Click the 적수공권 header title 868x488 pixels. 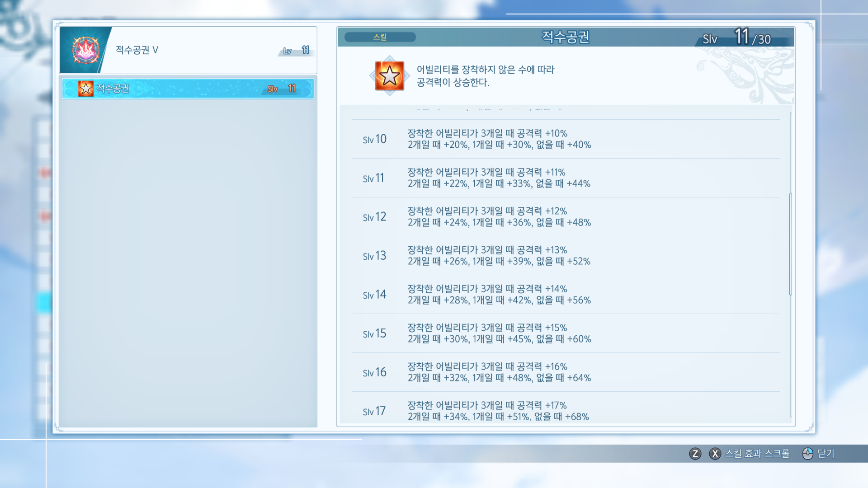pos(565,37)
